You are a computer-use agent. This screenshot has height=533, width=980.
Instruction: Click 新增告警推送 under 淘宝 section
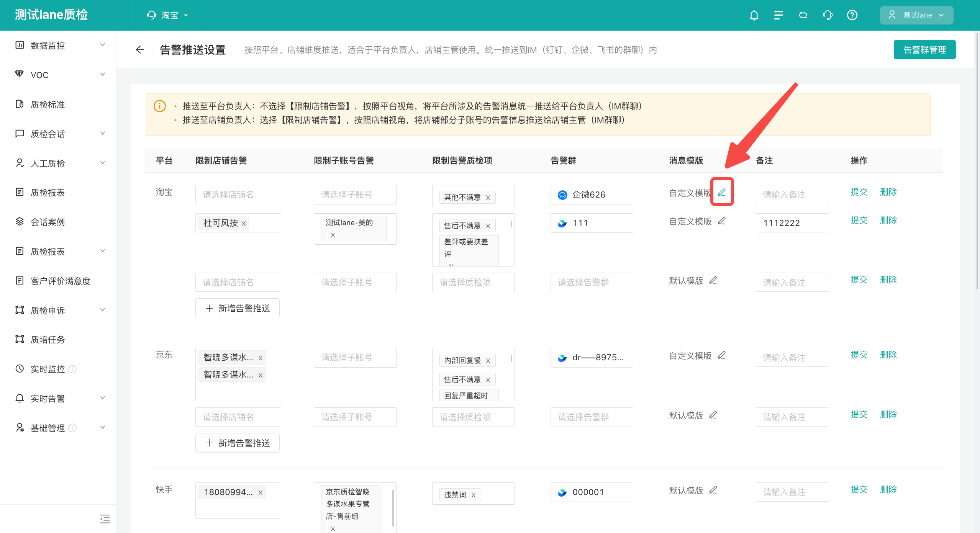(x=238, y=308)
